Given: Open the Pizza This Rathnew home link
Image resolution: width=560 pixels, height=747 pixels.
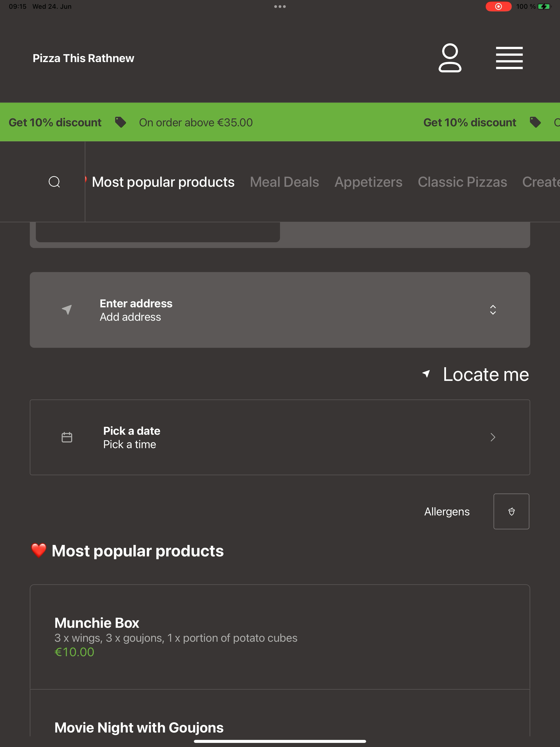Looking at the screenshot, I should (83, 58).
